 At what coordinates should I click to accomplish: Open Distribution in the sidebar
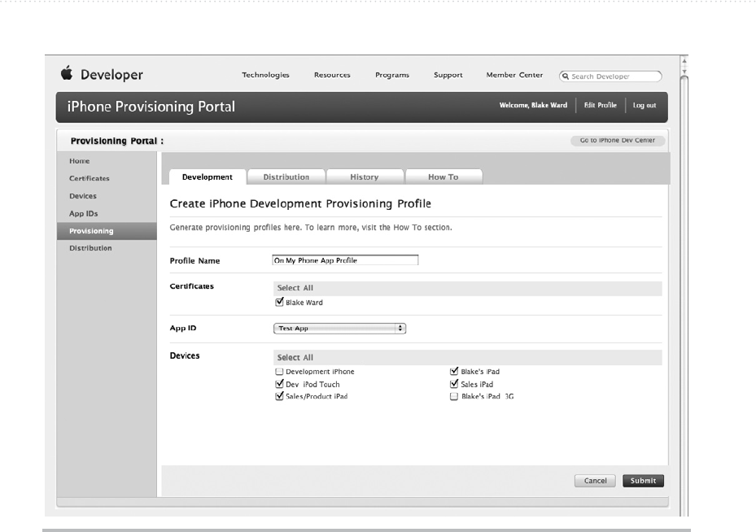coord(90,248)
